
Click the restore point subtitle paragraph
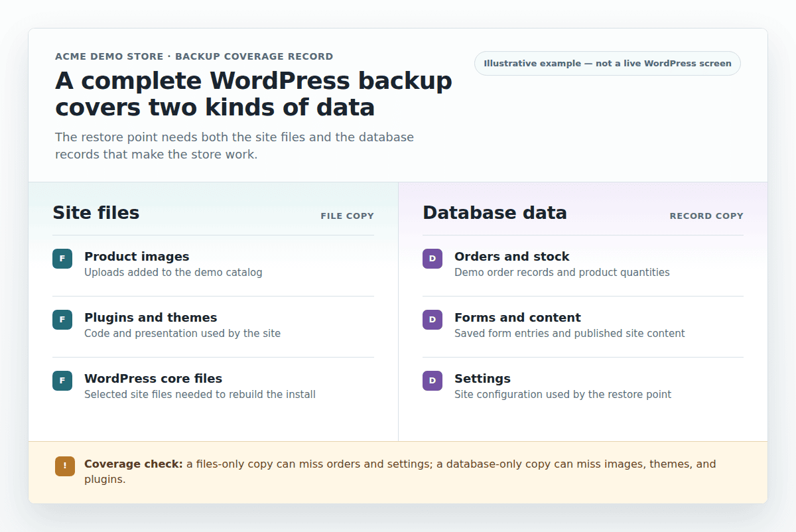(234, 146)
